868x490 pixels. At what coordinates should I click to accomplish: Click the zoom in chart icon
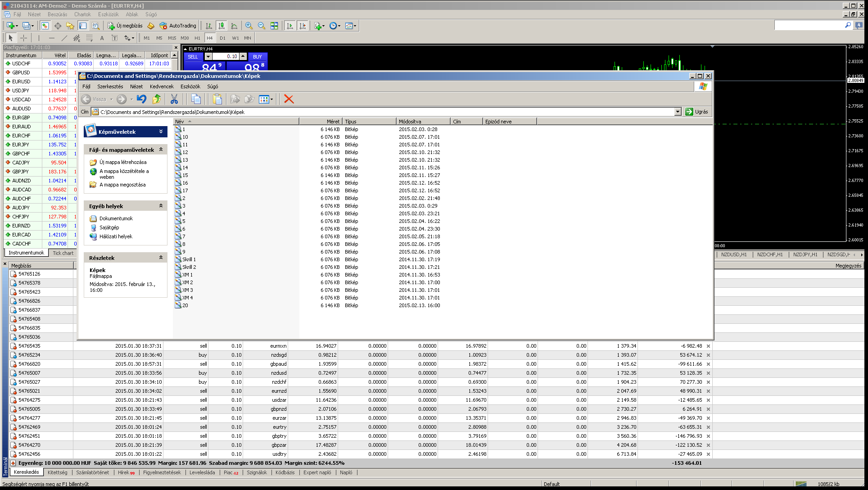(x=249, y=26)
